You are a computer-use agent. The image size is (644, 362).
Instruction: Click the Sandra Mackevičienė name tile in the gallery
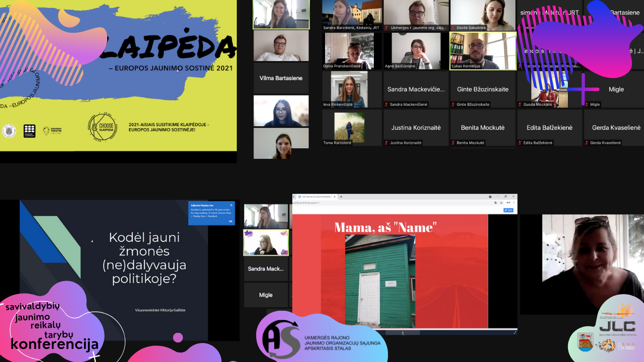[416, 89]
